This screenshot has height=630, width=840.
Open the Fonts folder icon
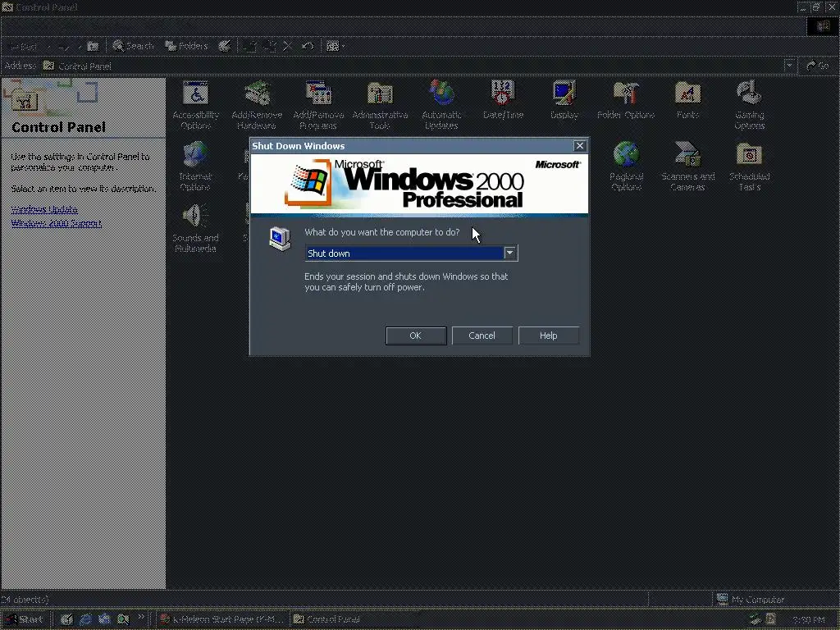(687, 100)
